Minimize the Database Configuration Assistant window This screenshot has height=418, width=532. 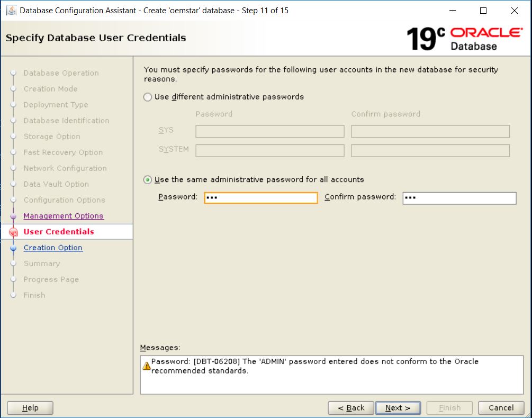coord(452,11)
